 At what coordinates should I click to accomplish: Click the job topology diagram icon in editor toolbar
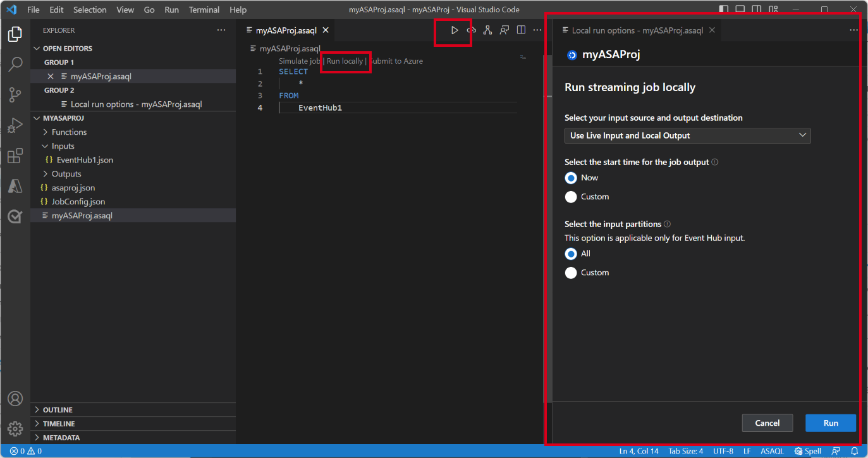488,30
